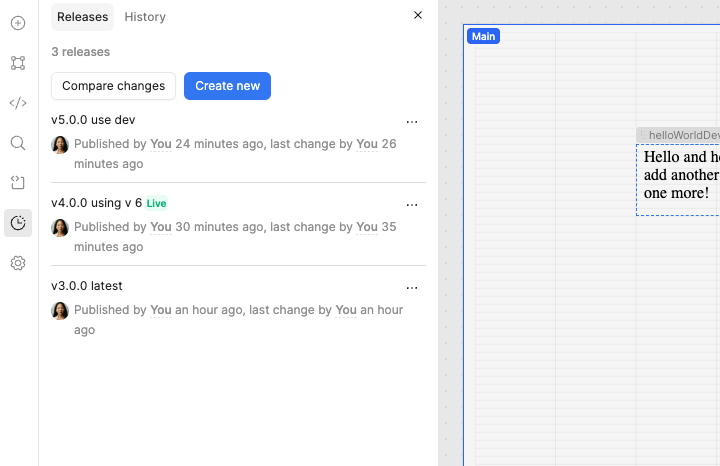This screenshot has width=720, height=466.
Task: Select the Releases tab
Action: pos(82,17)
